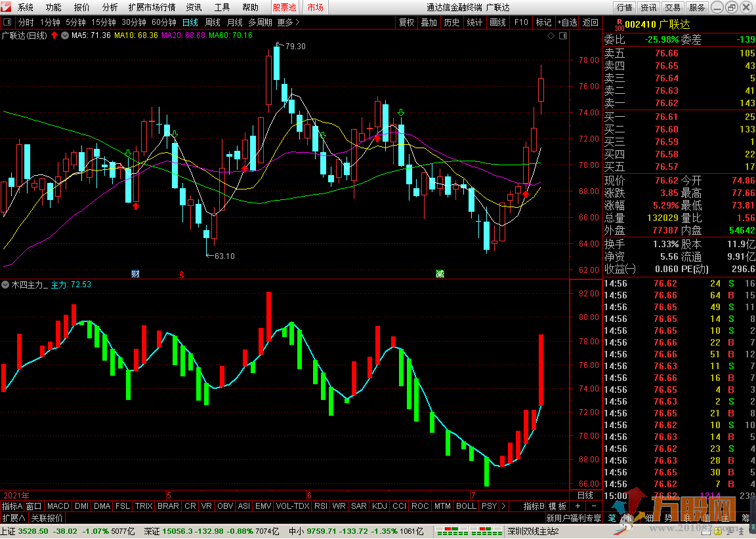This screenshot has height=539, width=756.
Task: Open the 分析 menu
Action: coord(110,8)
